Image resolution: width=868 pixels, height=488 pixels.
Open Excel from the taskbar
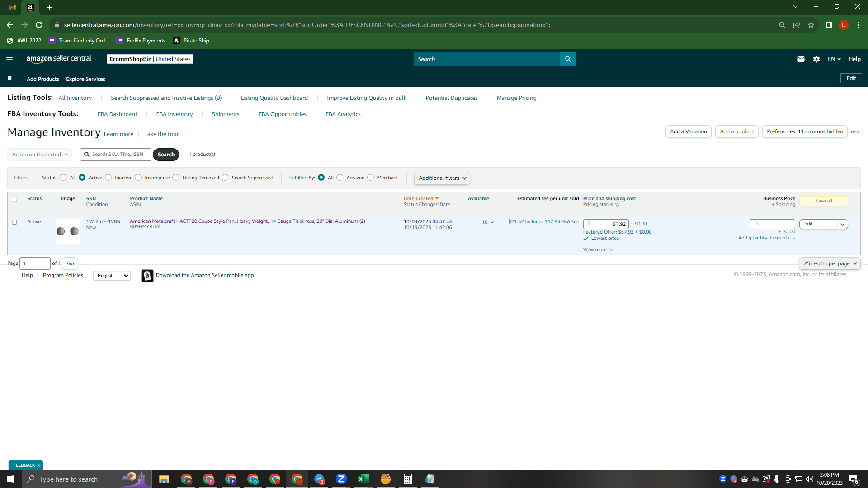coord(363,479)
